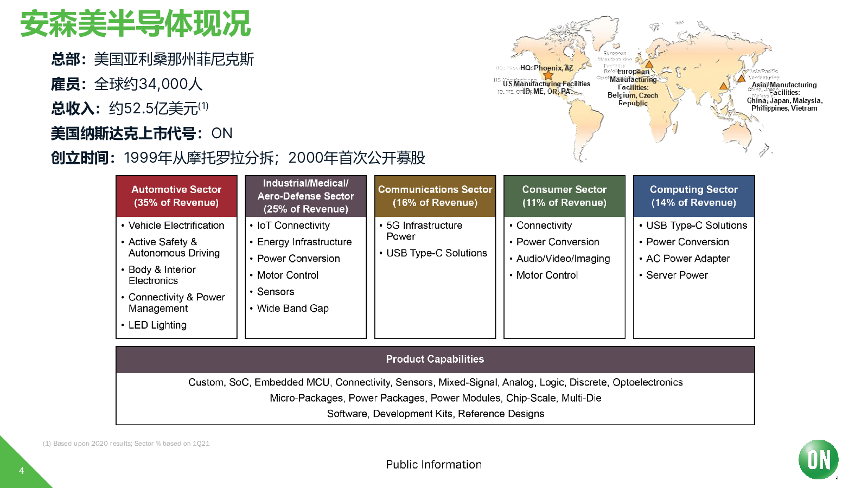Click Power Conversion under Consumer Sector
This screenshot has height=488, width=868.
558,242
